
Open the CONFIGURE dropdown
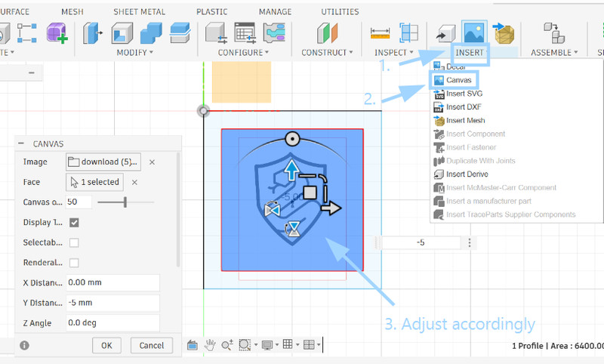[x=243, y=52]
